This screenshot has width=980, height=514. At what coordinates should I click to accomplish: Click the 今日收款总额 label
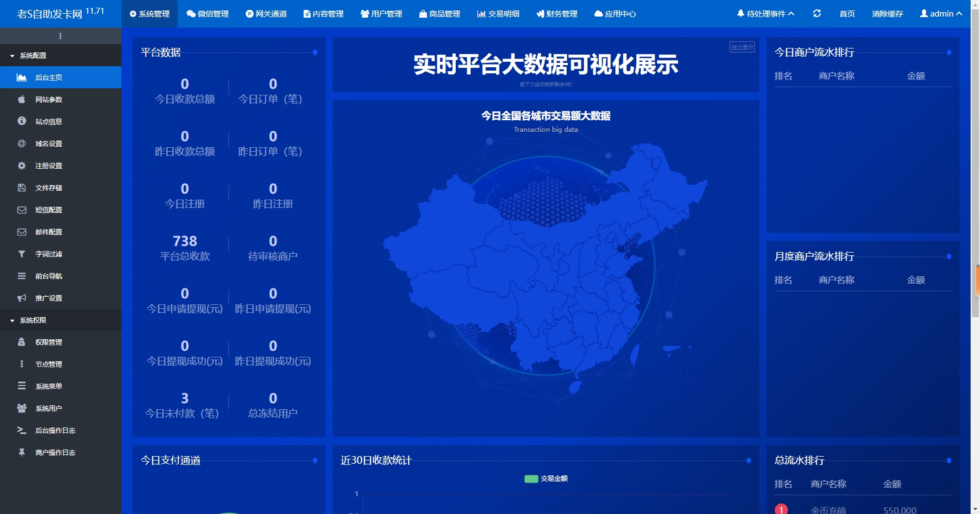185,99
